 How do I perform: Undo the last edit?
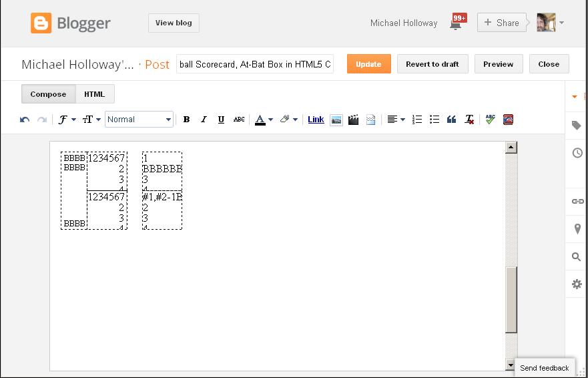[25, 120]
